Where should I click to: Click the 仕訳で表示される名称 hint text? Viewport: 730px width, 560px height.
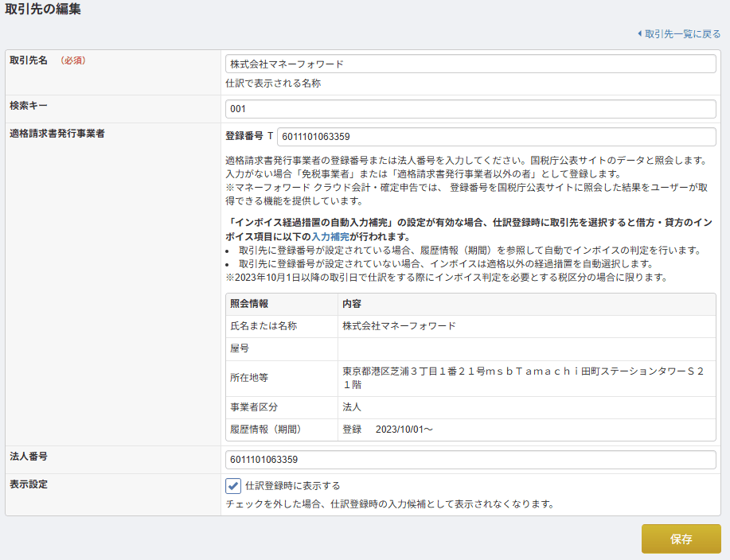coord(273,84)
